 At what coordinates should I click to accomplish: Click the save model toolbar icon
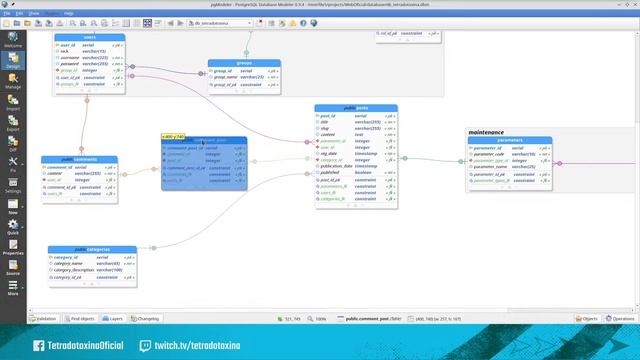tap(38, 23)
